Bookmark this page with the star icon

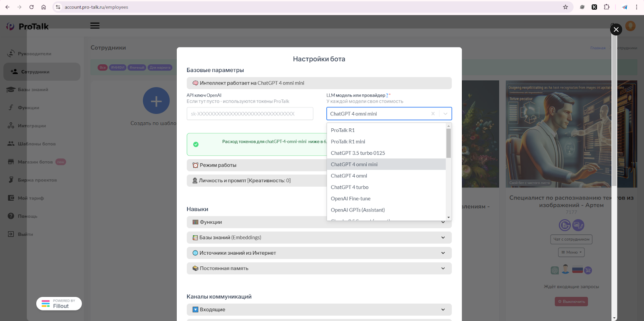pyautogui.click(x=565, y=7)
